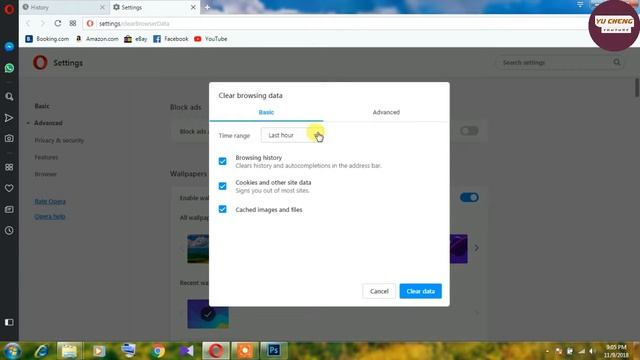The image size is (640, 360).
Task: Open Browser settings section
Action: 45,174
